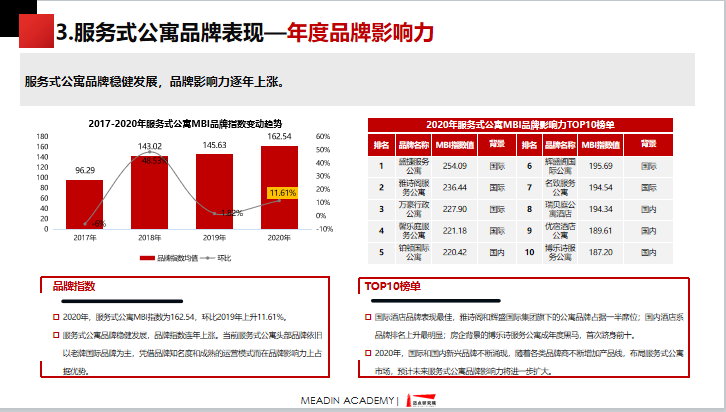Select the rank 1 table row value 254.09
726x412 pixels.
click(454, 166)
